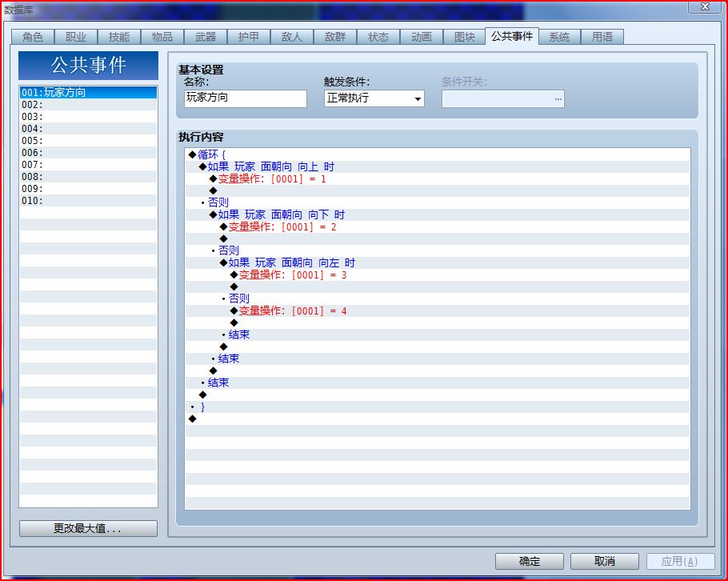Close the 数据库 window

tap(704, 6)
